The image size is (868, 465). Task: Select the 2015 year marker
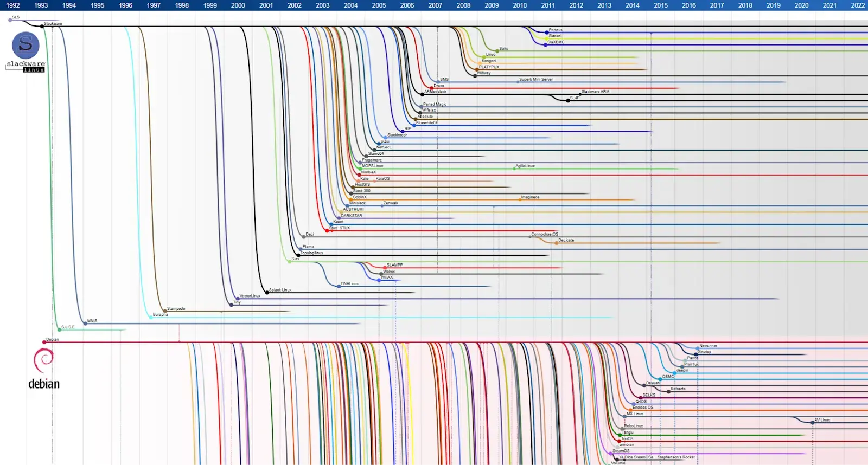click(661, 5)
